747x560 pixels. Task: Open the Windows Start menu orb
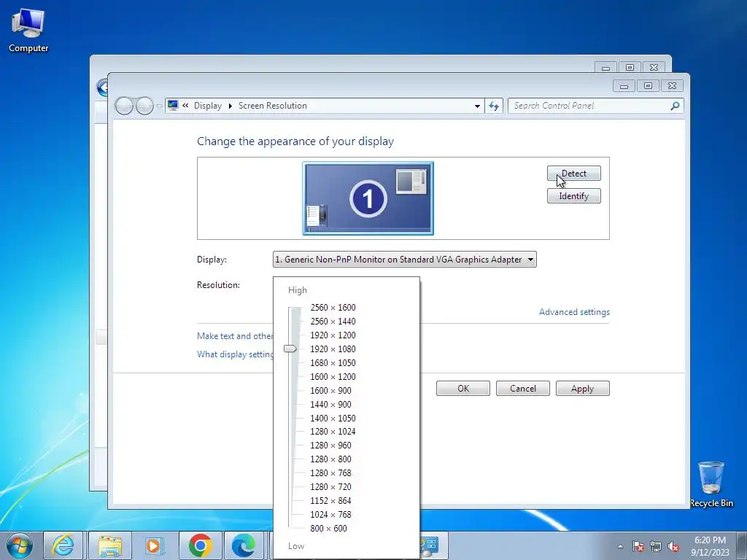pos(20,545)
